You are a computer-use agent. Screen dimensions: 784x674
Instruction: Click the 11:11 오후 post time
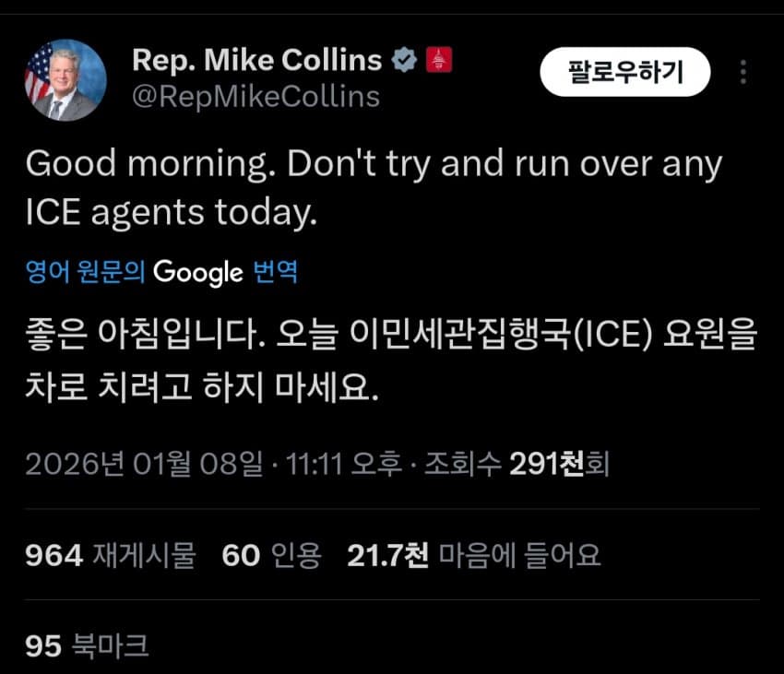point(344,464)
